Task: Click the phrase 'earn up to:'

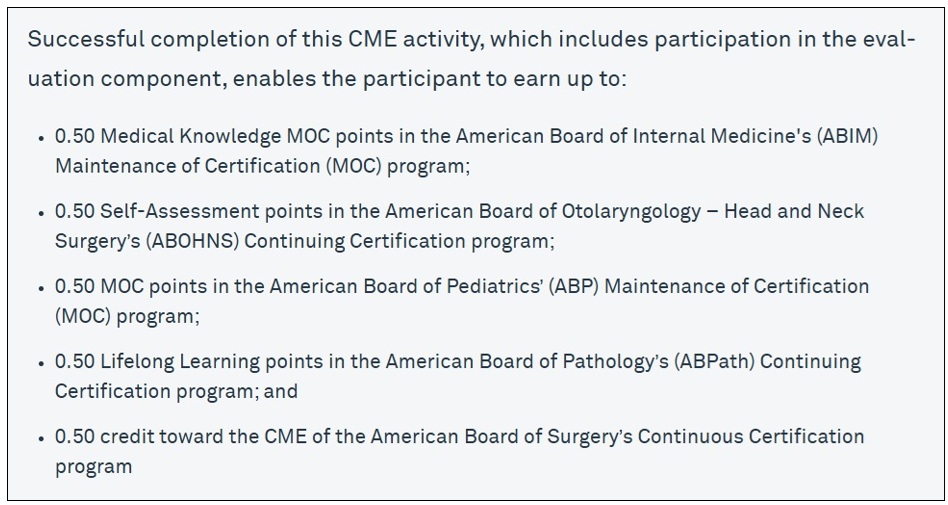Action: (x=563, y=80)
